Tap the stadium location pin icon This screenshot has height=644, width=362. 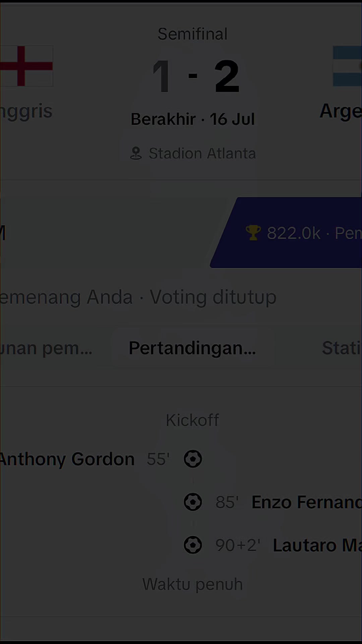136,153
